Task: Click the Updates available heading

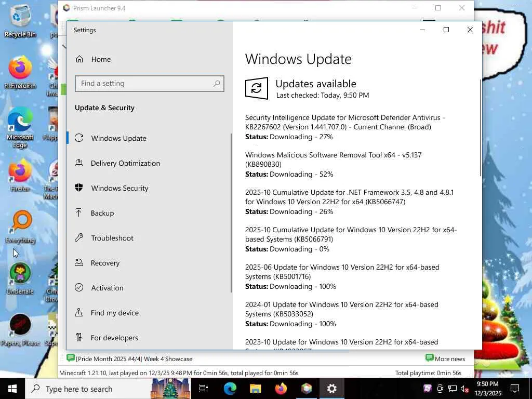Action: [315, 84]
